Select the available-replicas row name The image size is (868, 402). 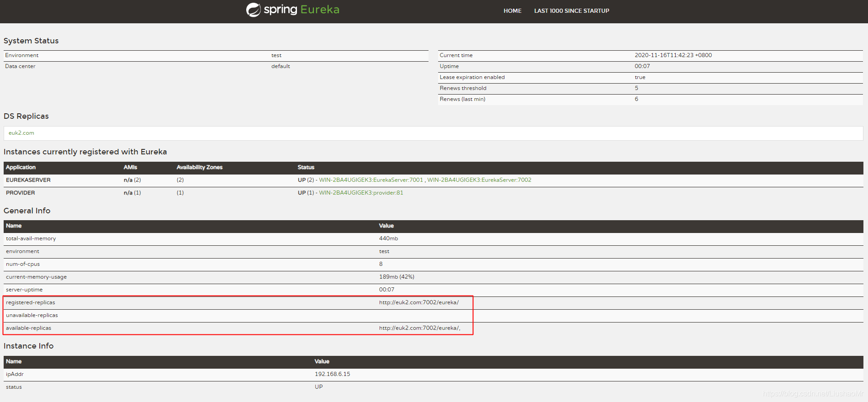(x=28, y=328)
